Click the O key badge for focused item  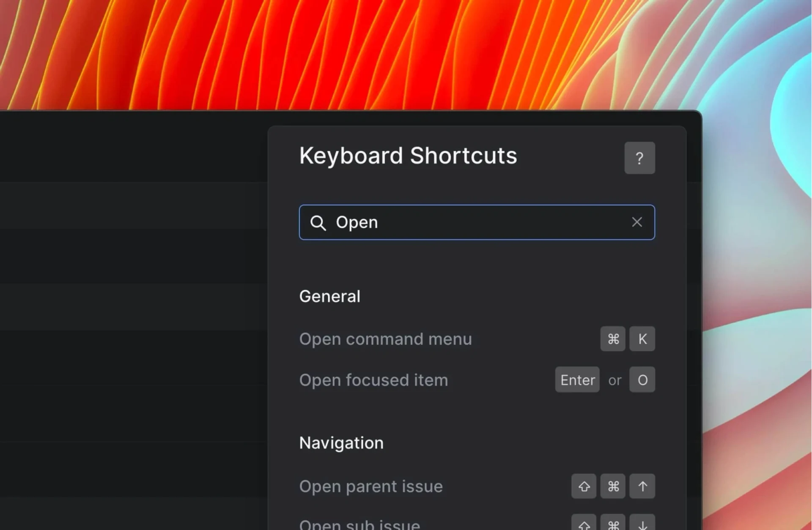(x=642, y=380)
